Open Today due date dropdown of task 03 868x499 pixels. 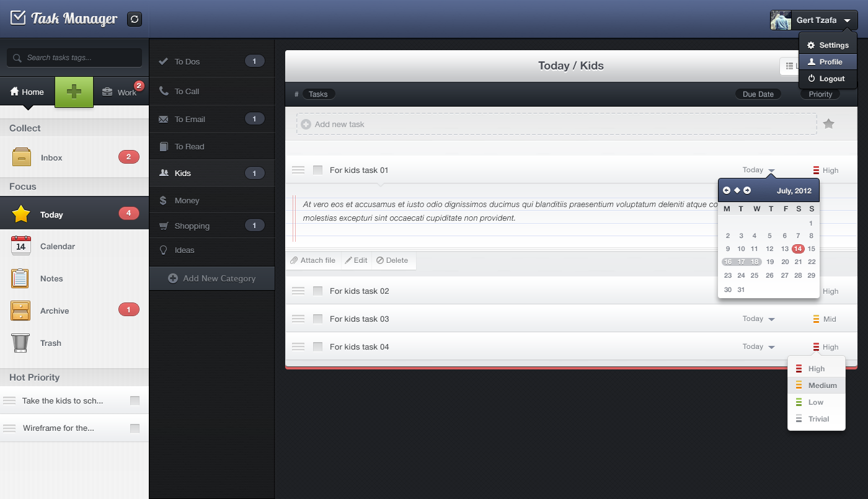(759, 319)
